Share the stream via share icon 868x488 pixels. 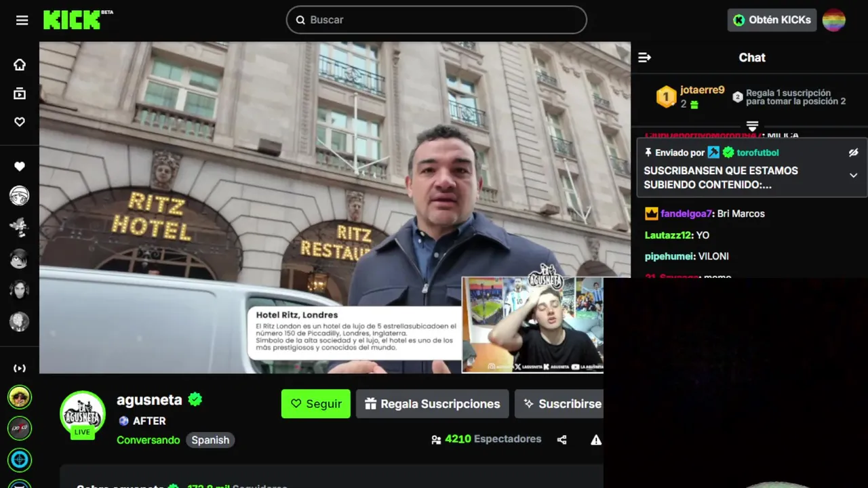point(561,440)
